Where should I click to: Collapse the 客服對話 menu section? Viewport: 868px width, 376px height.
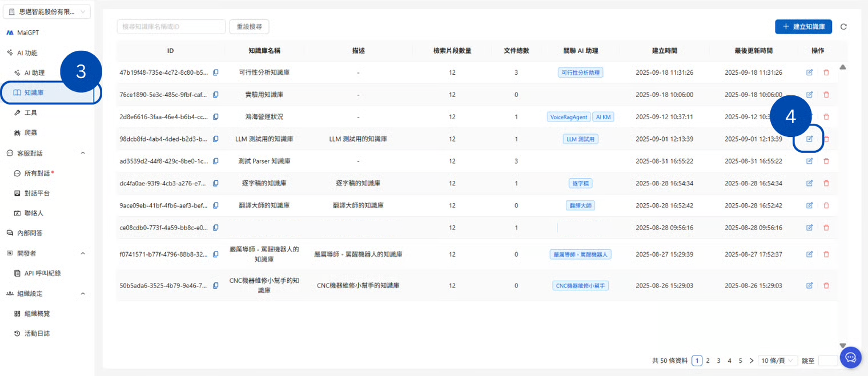[83, 153]
